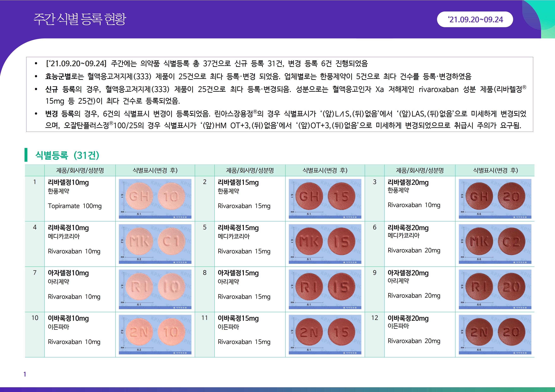The height and width of the screenshot is (392, 555).
Task: Click the page number 1 at bottom left
Action: [25, 374]
